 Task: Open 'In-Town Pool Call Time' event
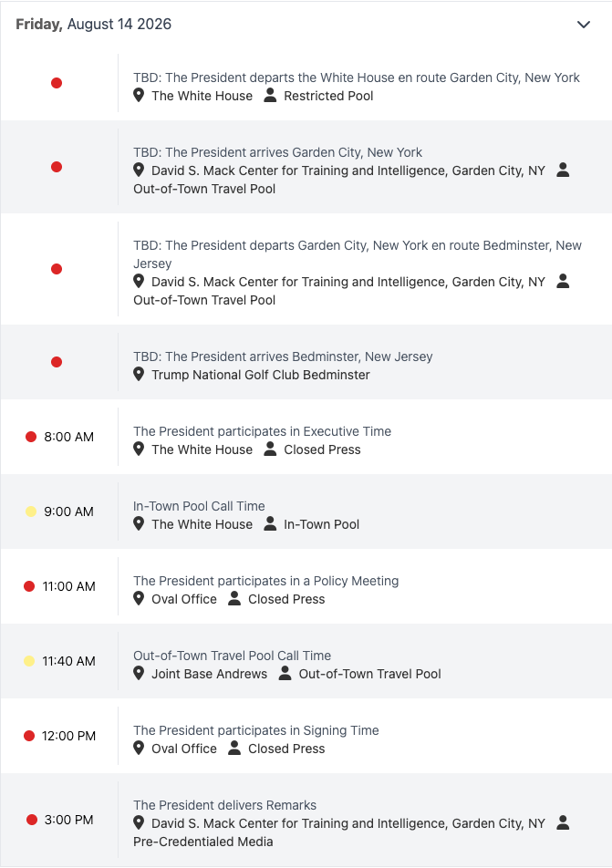pyautogui.click(x=199, y=506)
